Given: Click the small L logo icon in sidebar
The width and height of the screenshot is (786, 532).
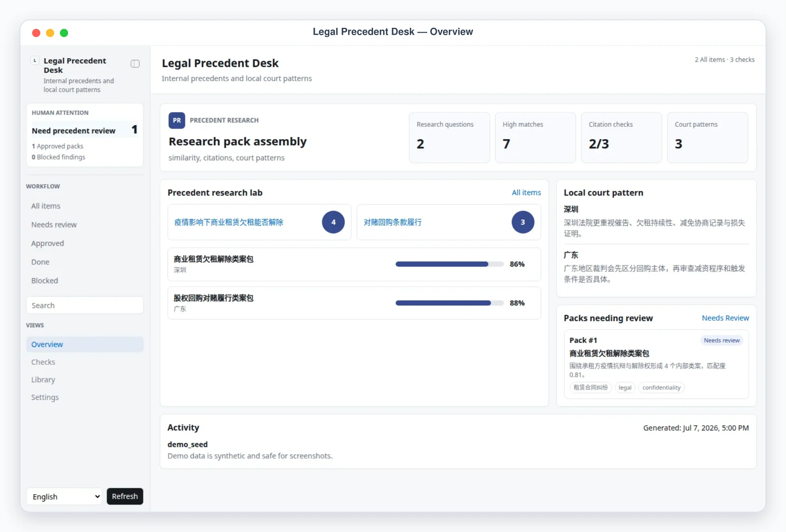Looking at the screenshot, I should coord(35,60).
